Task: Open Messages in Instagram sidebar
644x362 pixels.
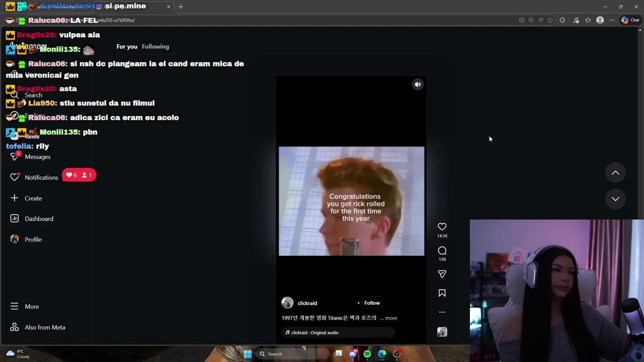Action: tap(38, 157)
